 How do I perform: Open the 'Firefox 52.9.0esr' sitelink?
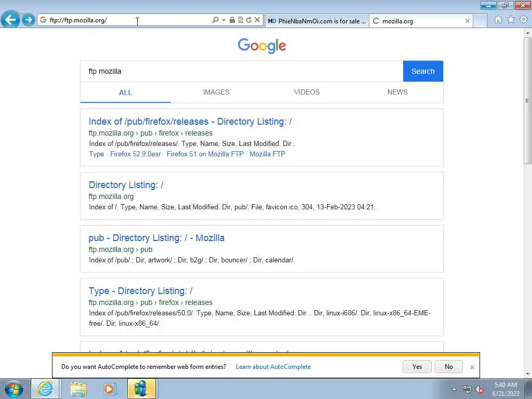(136, 154)
